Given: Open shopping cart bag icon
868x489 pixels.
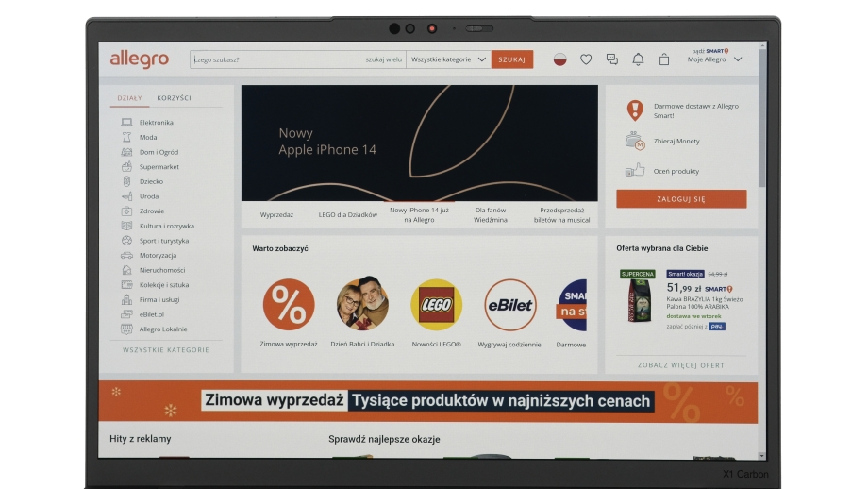Looking at the screenshot, I should (x=663, y=59).
